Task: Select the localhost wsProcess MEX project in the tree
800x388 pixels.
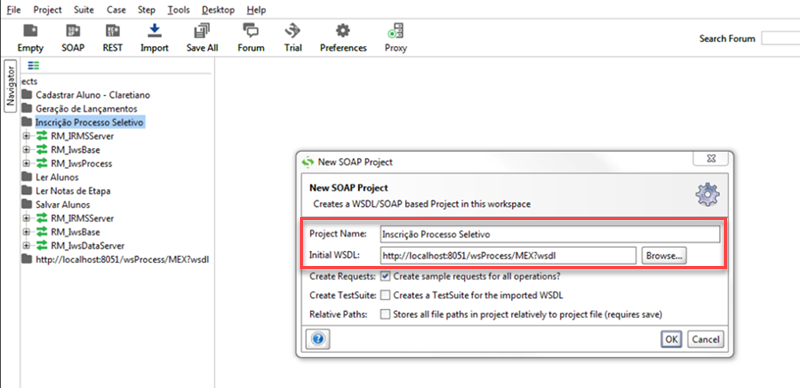Action: tap(122, 259)
